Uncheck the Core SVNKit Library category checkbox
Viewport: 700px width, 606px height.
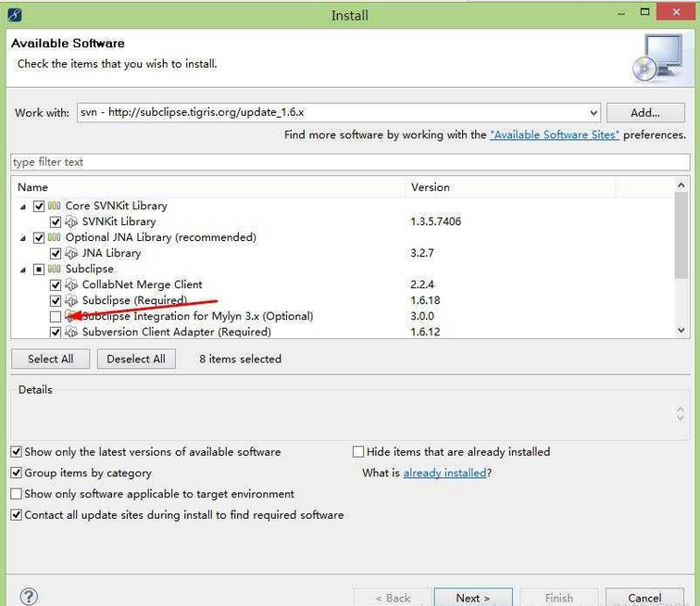(39, 206)
